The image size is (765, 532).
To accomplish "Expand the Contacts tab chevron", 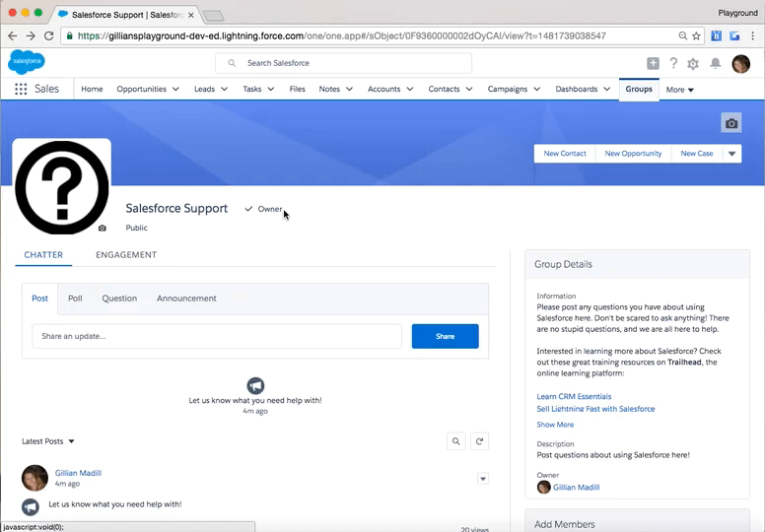I will [469, 89].
